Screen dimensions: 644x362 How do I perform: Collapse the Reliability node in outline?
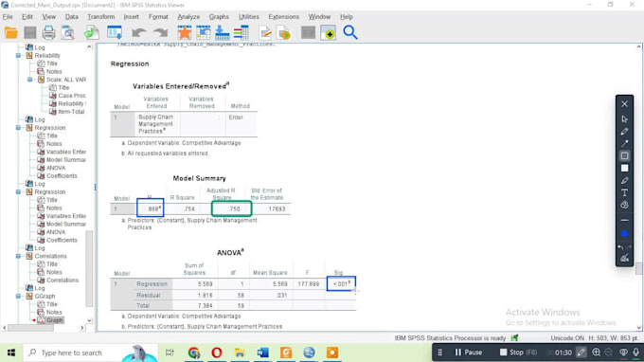(18, 56)
